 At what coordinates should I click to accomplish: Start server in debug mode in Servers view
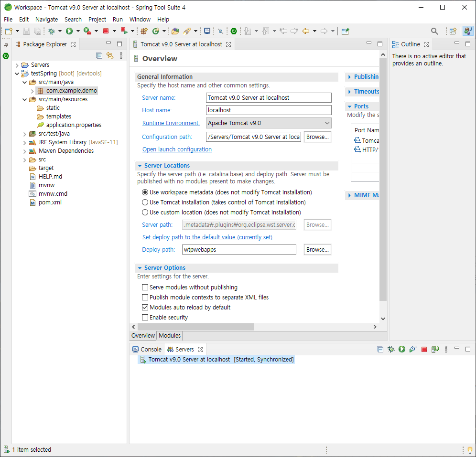[x=391, y=350]
